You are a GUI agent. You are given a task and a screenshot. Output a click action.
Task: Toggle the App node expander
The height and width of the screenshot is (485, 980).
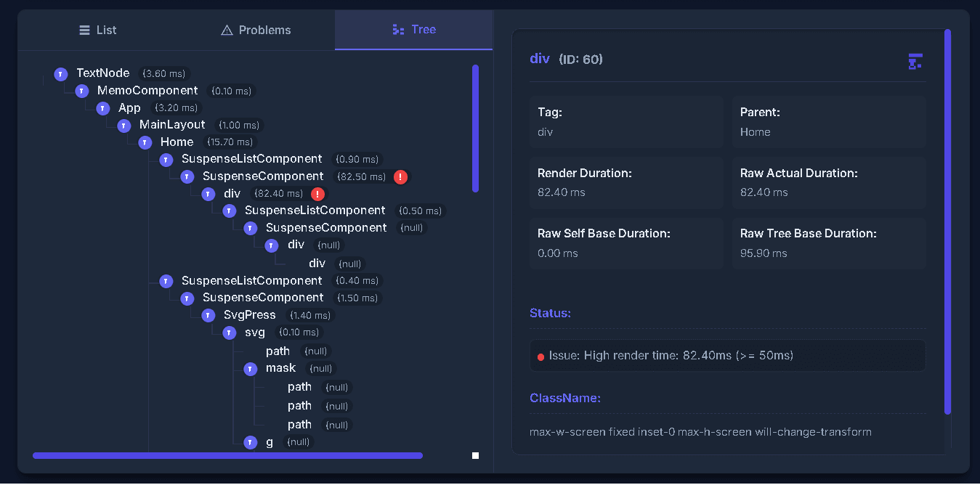pyautogui.click(x=103, y=108)
